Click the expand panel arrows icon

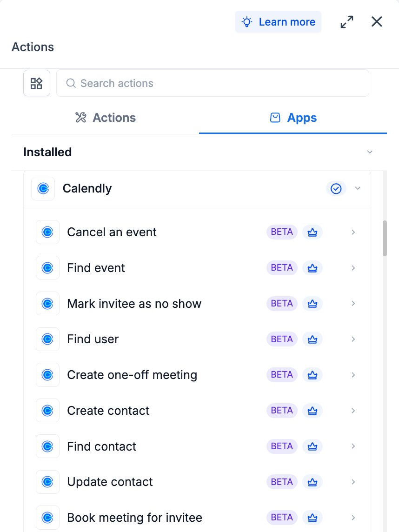(x=347, y=22)
